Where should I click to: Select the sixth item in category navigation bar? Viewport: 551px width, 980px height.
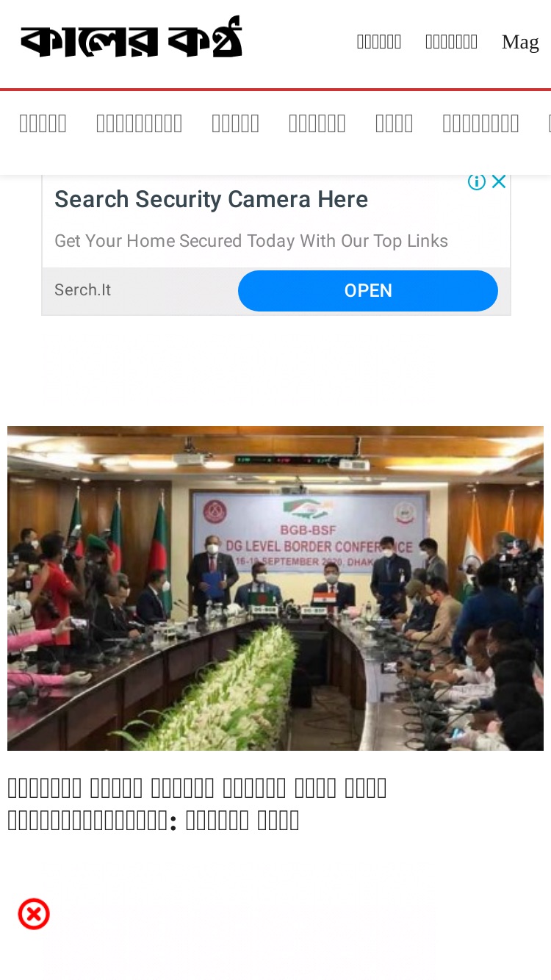tap(480, 123)
